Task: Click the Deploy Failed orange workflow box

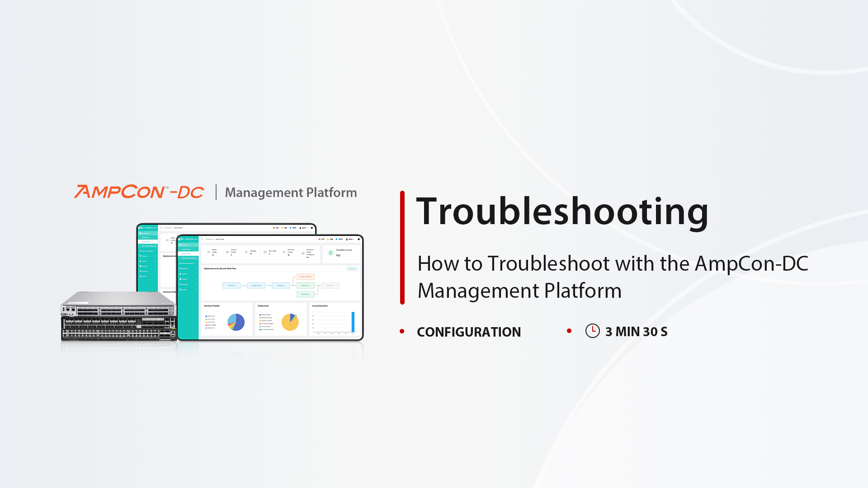Action: click(x=305, y=277)
